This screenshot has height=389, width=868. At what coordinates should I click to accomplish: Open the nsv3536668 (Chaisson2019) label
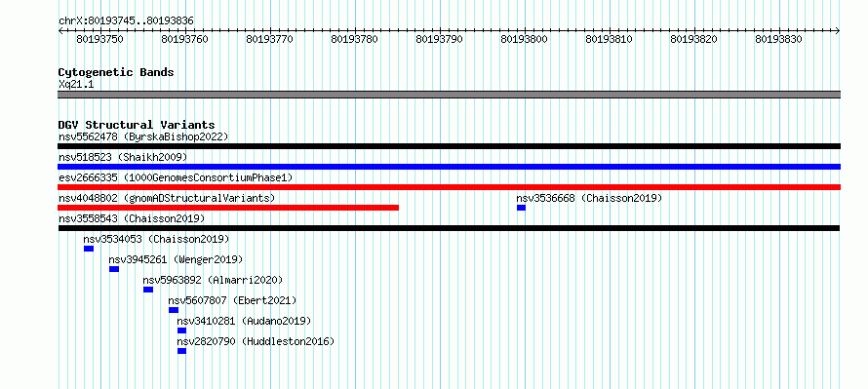point(589,198)
